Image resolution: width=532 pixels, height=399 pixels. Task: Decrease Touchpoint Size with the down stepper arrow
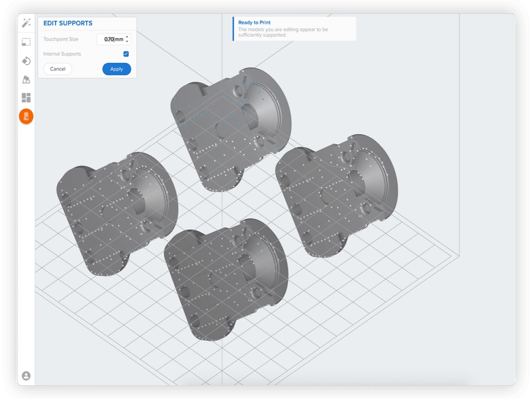coord(127,41)
